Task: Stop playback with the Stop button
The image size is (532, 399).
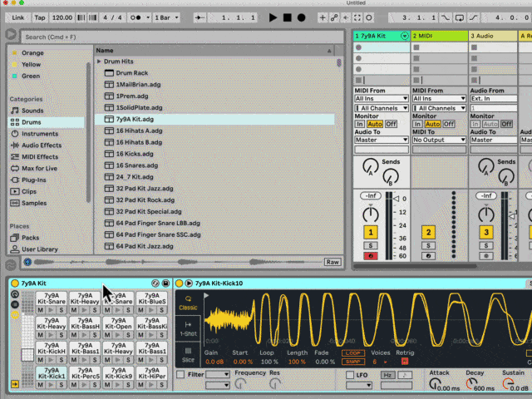Action: point(288,17)
